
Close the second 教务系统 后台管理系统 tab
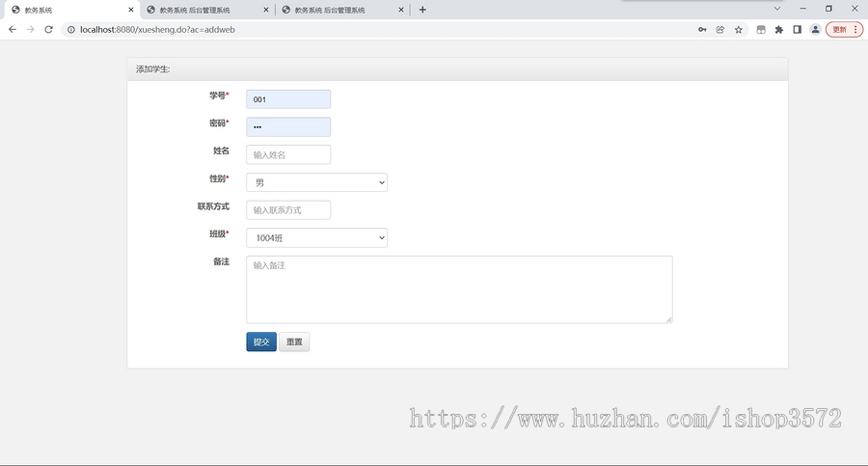point(266,10)
